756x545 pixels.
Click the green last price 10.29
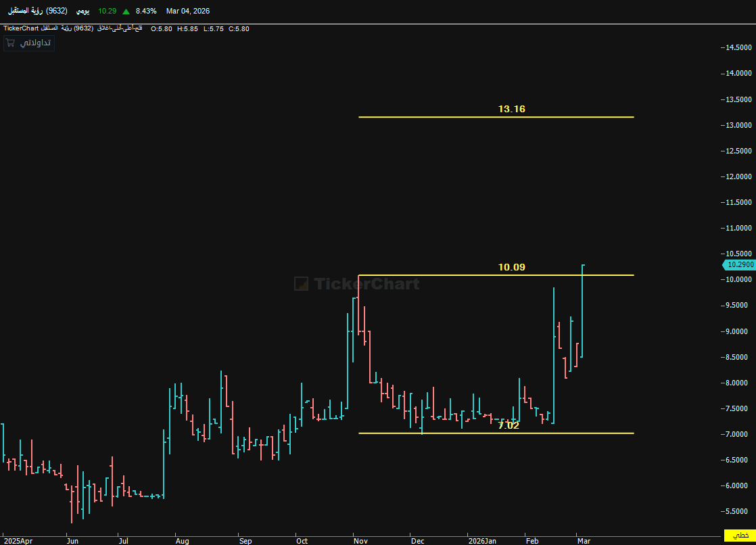(x=107, y=11)
